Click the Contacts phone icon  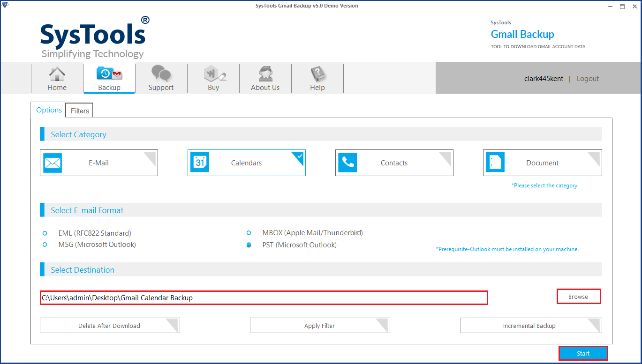pos(347,163)
